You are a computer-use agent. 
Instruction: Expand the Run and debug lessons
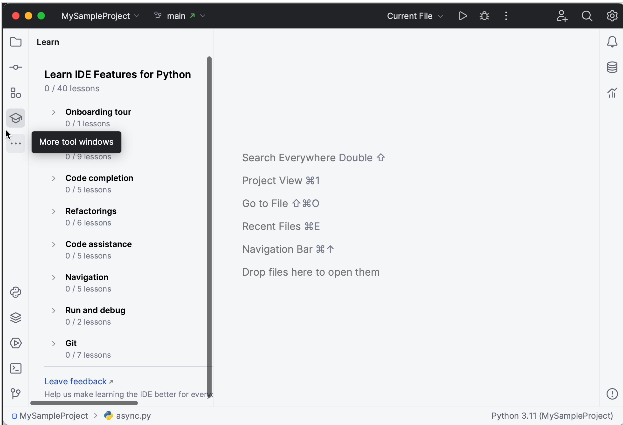(53, 310)
